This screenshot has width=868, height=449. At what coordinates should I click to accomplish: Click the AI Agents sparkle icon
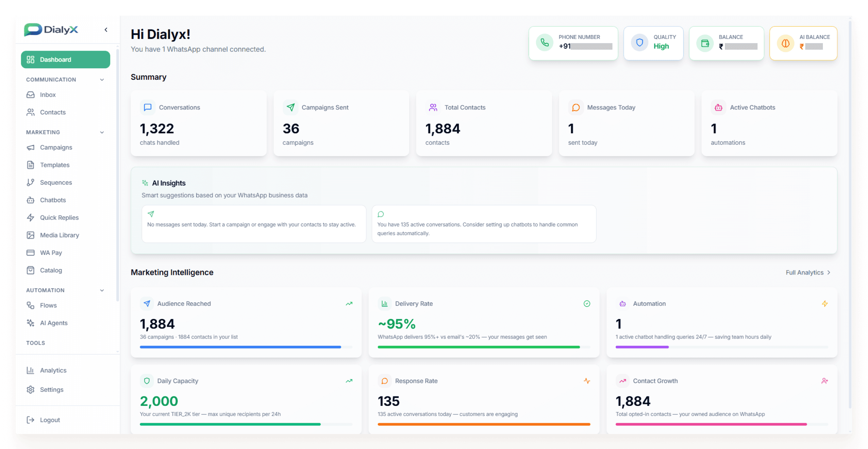click(x=31, y=323)
